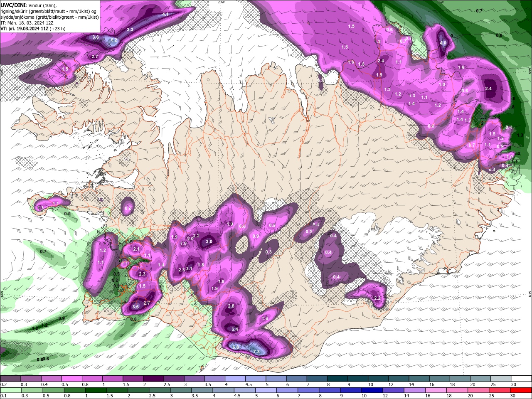Viewport: 532px width, 399px height.
Task: Select the light pink rain scale swatch at 16
Action: point(436,390)
